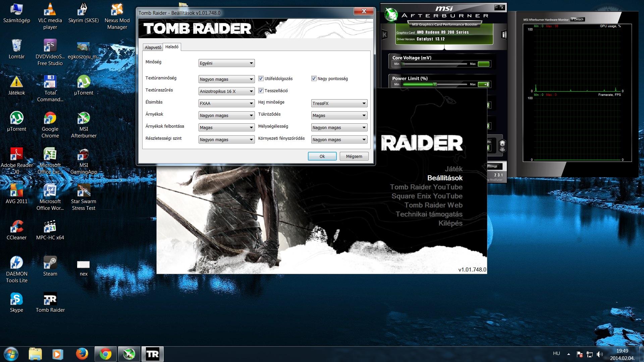Disable the Tesszelláció checkbox
Screen dimensions: 644x362
[261, 90]
